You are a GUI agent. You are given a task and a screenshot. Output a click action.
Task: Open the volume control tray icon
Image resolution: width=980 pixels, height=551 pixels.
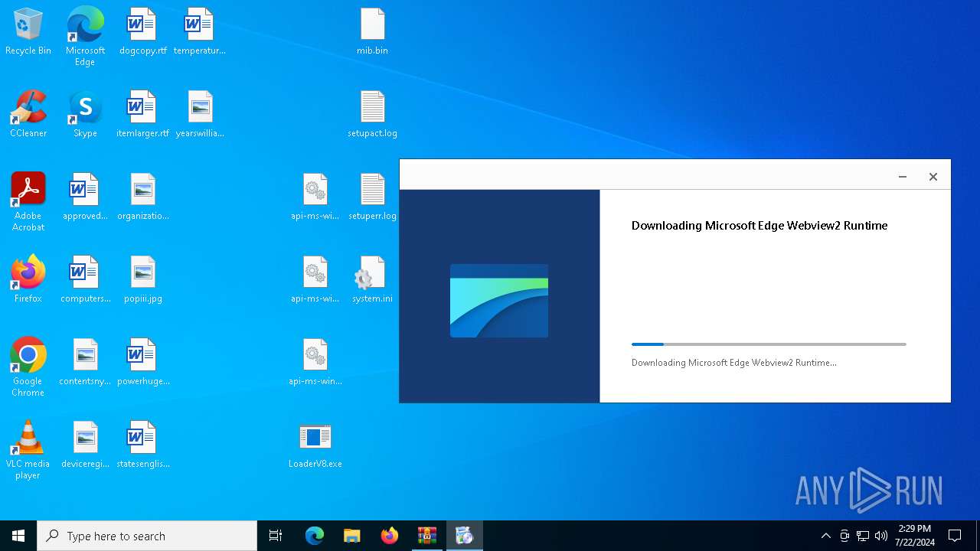[x=881, y=536]
